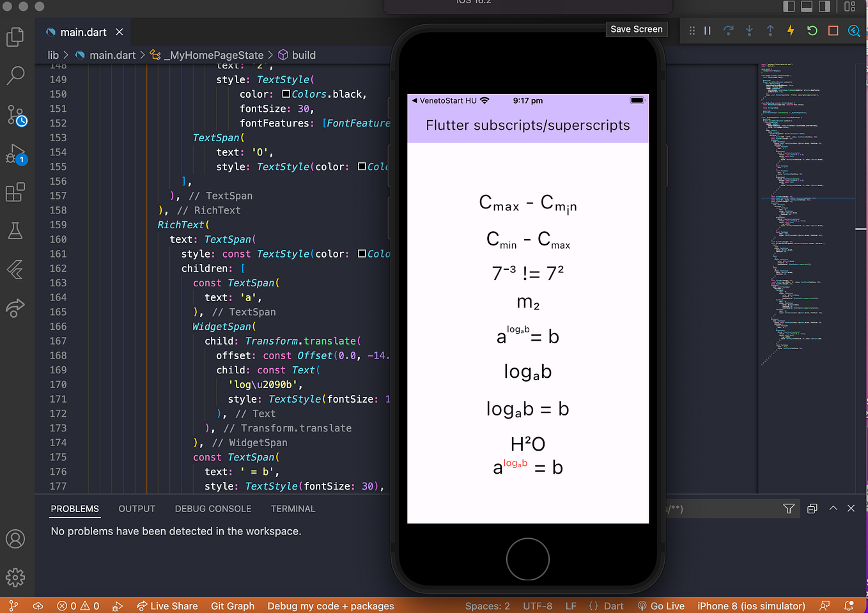This screenshot has width=868, height=613.
Task: Open the Run and Debug sidebar icon
Action: (x=15, y=153)
